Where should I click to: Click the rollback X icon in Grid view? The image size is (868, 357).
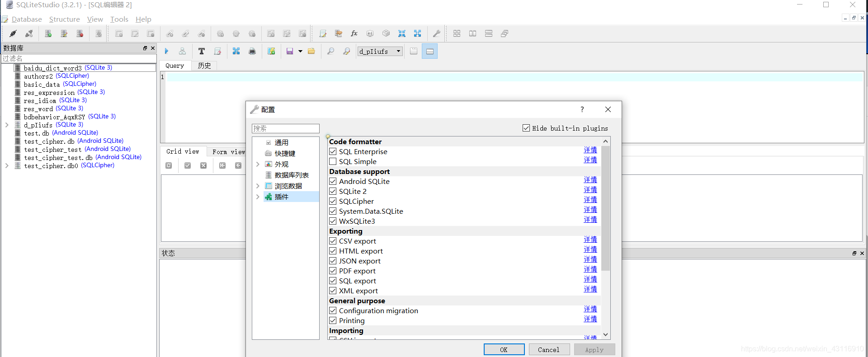coord(203,165)
